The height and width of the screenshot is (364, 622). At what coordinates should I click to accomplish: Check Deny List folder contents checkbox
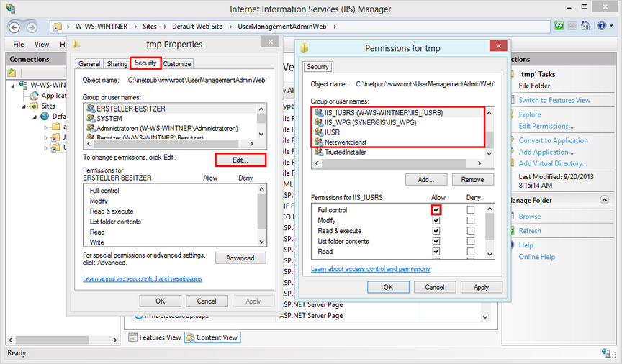click(471, 241)
